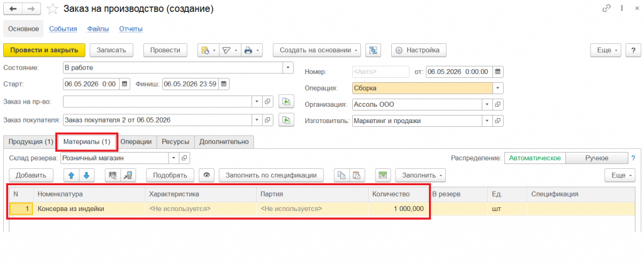Open table toolbar Еще menu
The height and width of the screenshot is (265, 644).
tap(621, 175)
